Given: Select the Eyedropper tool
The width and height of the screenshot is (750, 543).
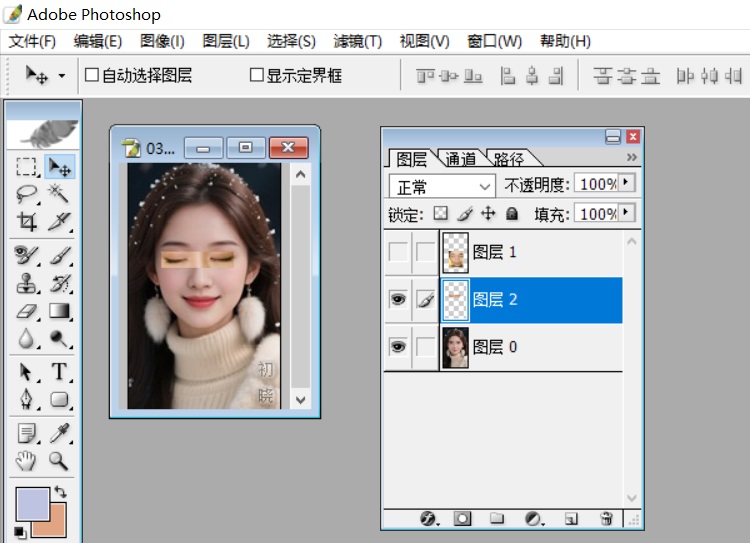Looking at the screenshot, I should coord(59,433).
